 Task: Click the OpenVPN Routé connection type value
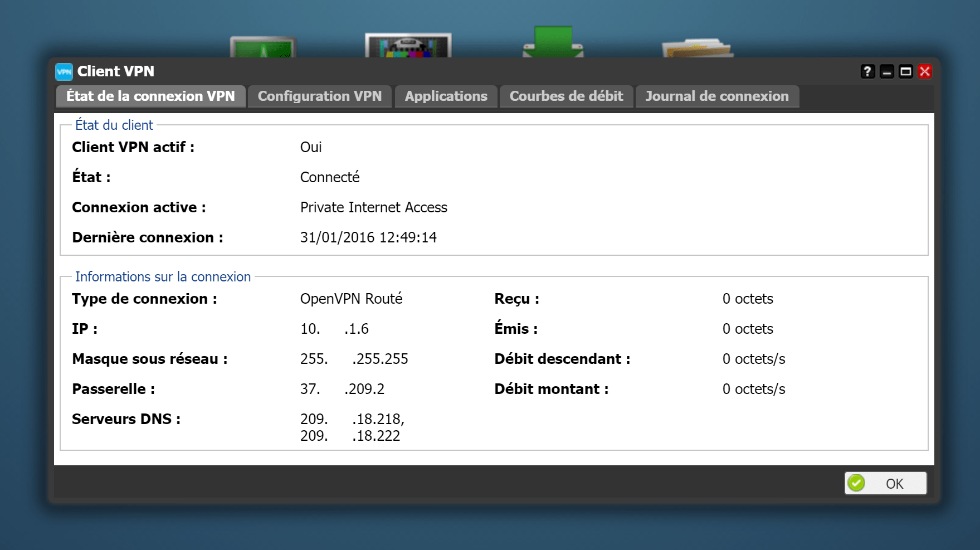pos(352,299)
